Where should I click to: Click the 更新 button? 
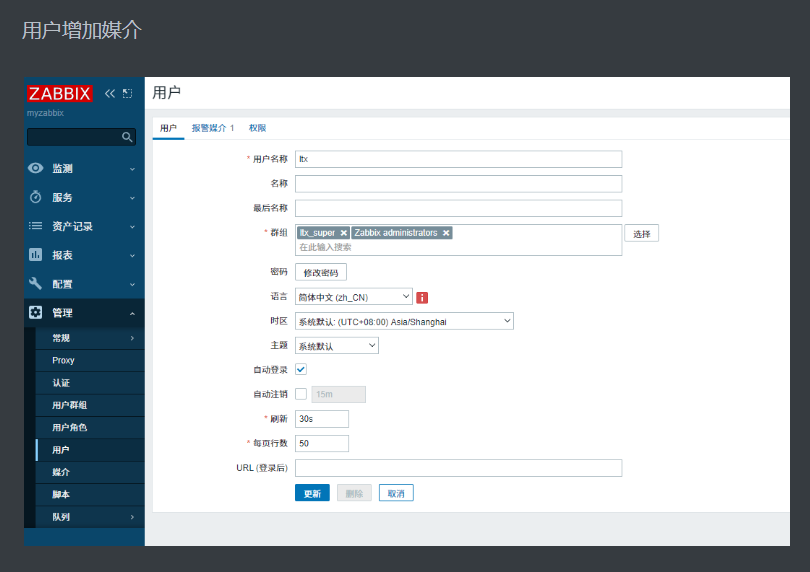312,493
